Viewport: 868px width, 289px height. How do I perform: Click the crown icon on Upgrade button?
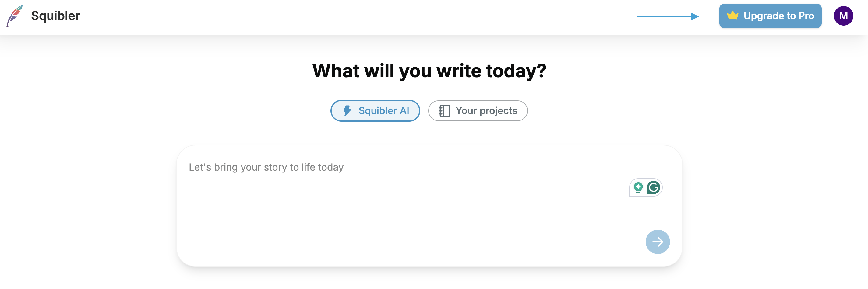point(732,16)
